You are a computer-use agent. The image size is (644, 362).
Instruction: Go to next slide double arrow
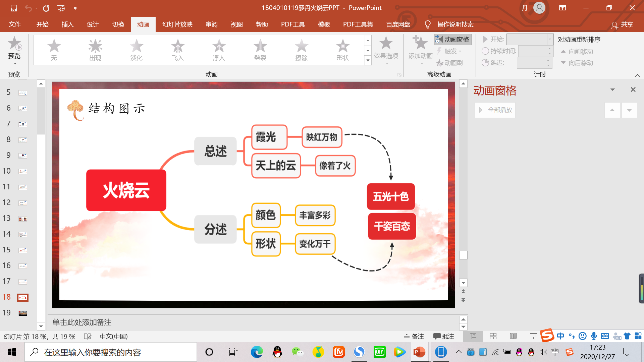click(463, 300)
